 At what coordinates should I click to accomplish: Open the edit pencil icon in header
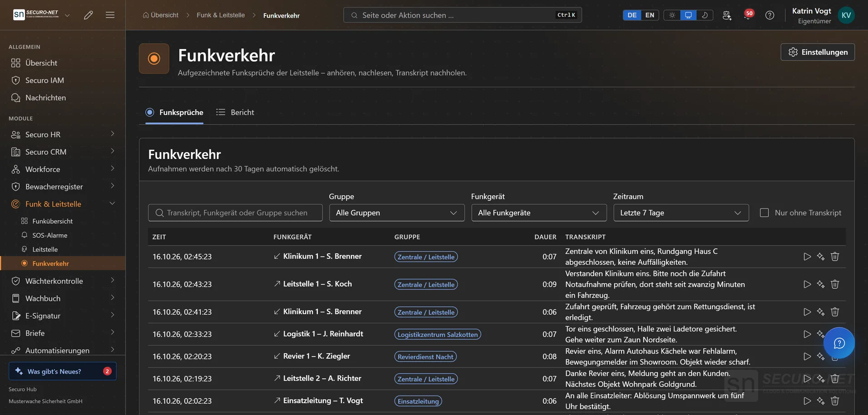[89, 15]
